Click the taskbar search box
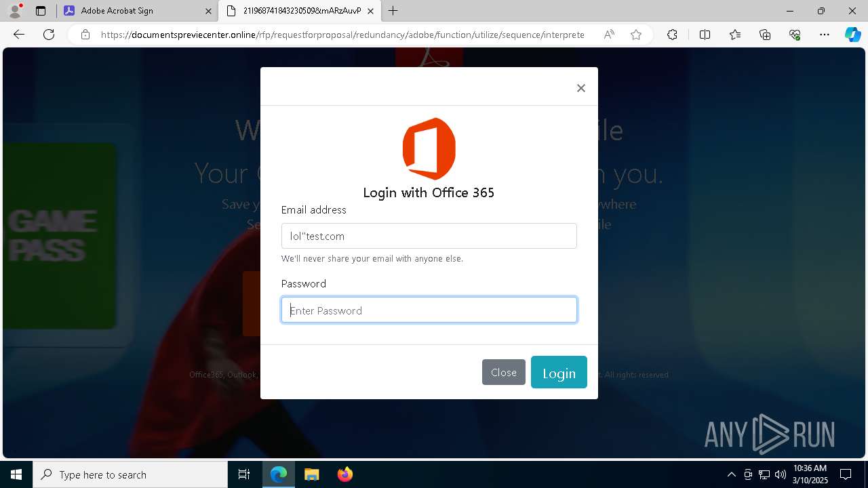This screenshot has height=488, width=868. click(x=130, y=474)
